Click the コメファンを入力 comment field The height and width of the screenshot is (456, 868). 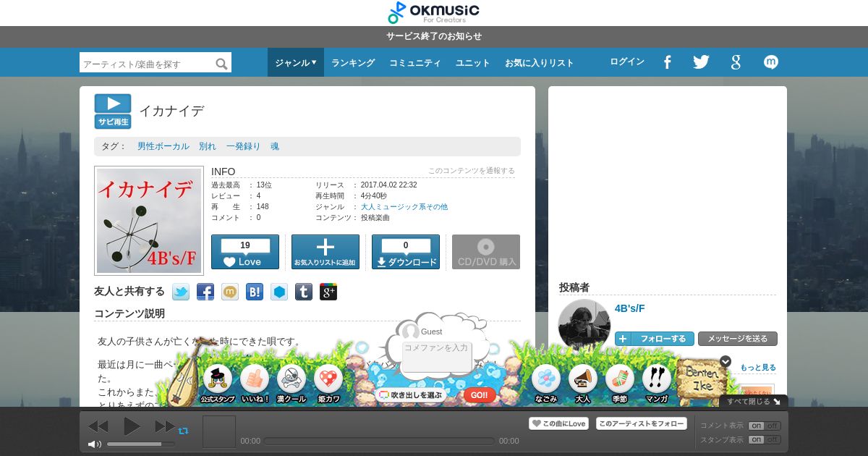(436, 358)
